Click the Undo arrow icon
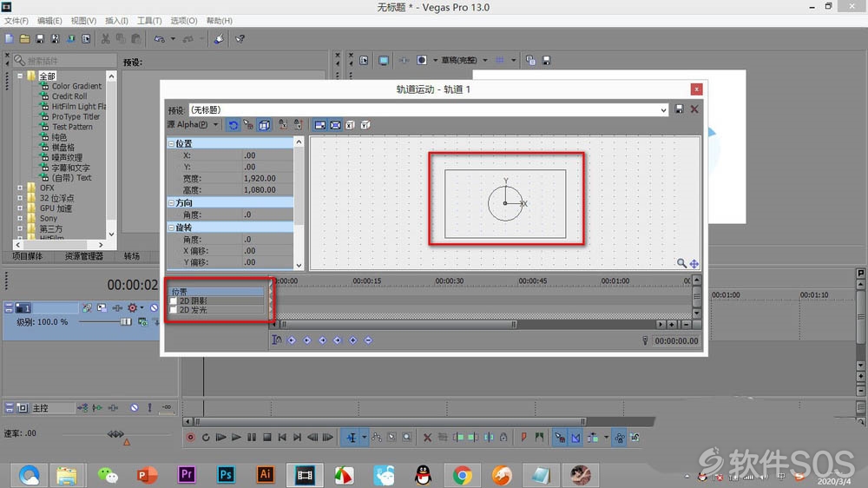 (160, 39)
